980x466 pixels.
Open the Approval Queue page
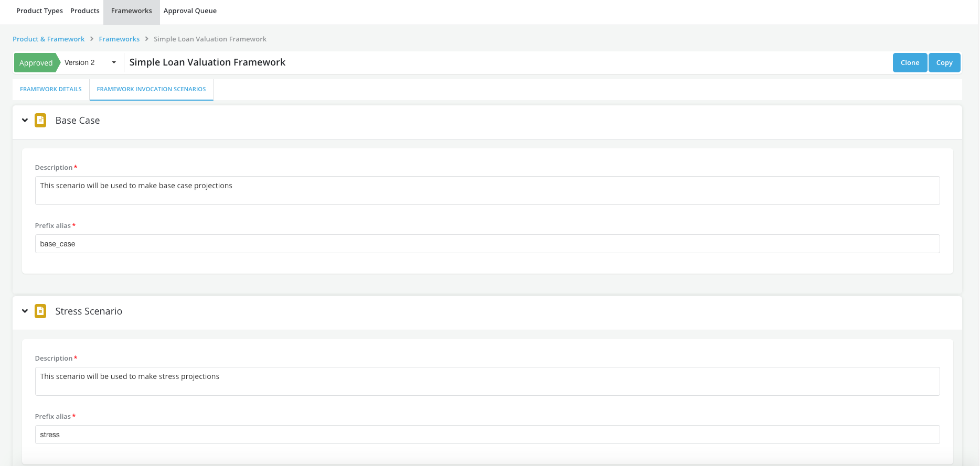pos(190,11)
